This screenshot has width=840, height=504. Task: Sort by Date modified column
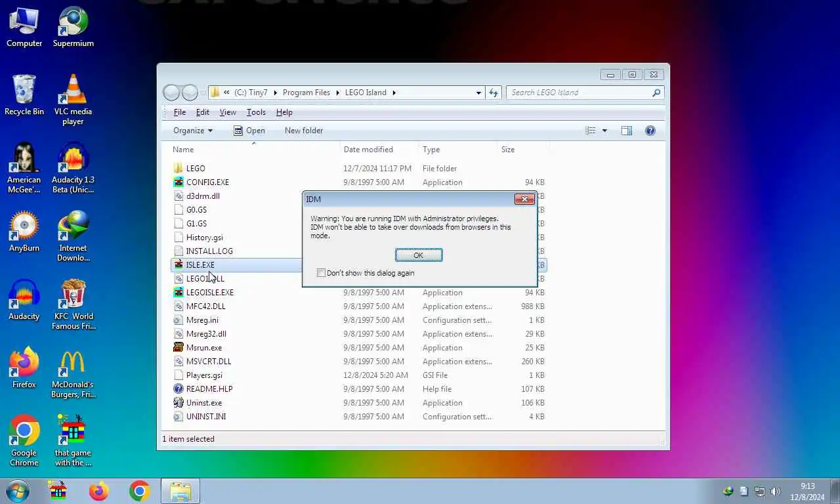point(379,150)
